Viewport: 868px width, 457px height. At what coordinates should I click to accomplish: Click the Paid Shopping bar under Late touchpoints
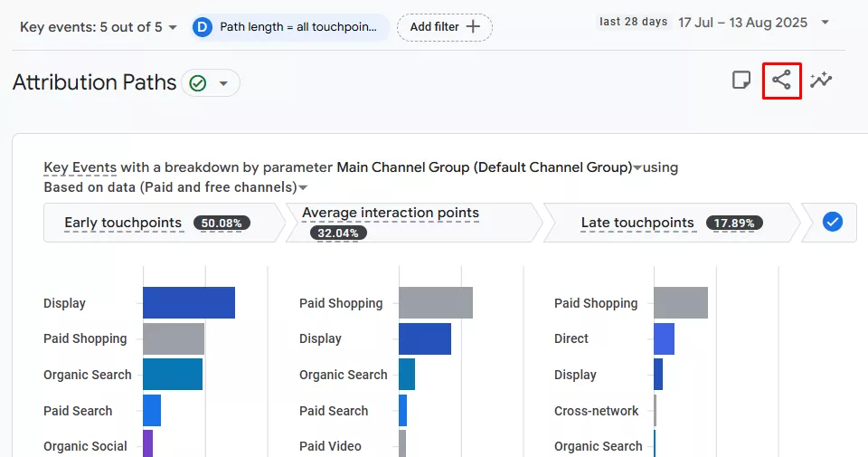(x=680, y=303)
